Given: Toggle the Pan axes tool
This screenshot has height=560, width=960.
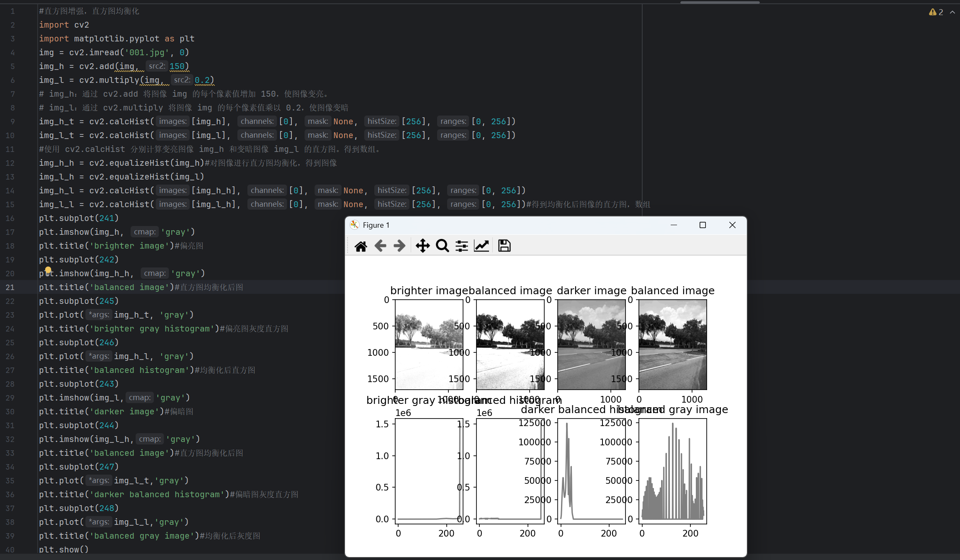Looking at the screenshot, I should (422, 246).
